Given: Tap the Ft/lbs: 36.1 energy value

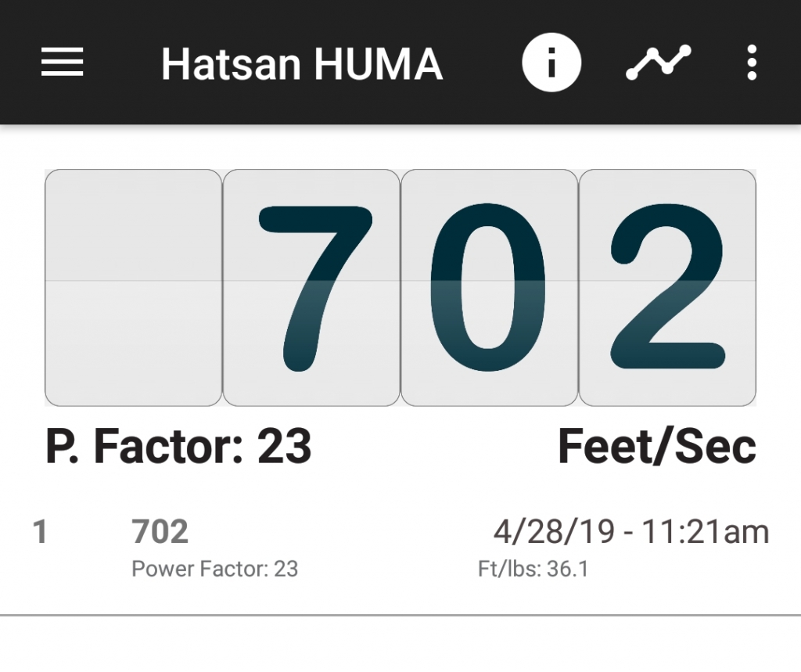Looking at the screenshot, I should coord(533,569).
